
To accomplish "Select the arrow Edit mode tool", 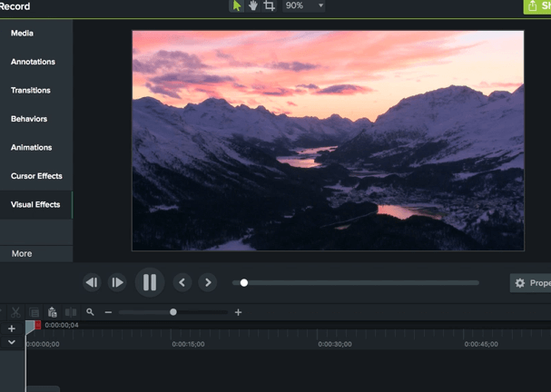I will point(237,5).
